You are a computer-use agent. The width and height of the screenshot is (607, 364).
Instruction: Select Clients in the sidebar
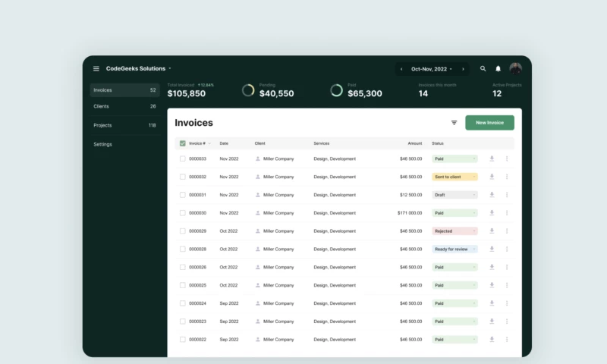124,106
